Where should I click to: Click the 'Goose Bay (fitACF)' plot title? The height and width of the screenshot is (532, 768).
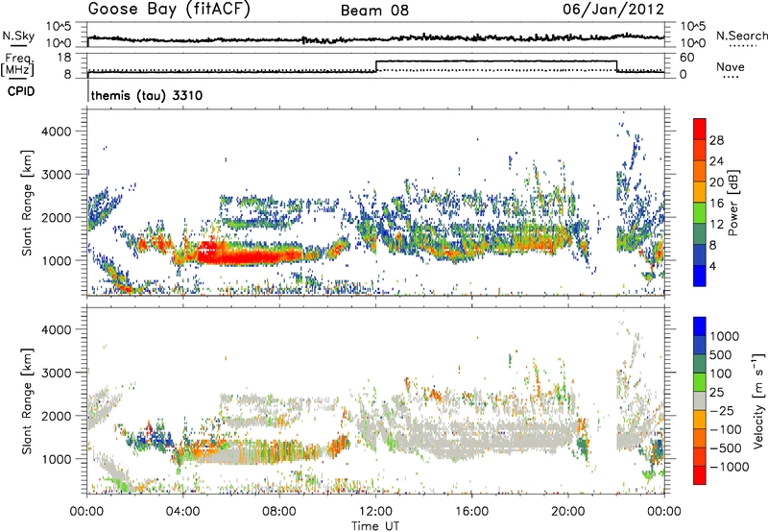point(169,10)
